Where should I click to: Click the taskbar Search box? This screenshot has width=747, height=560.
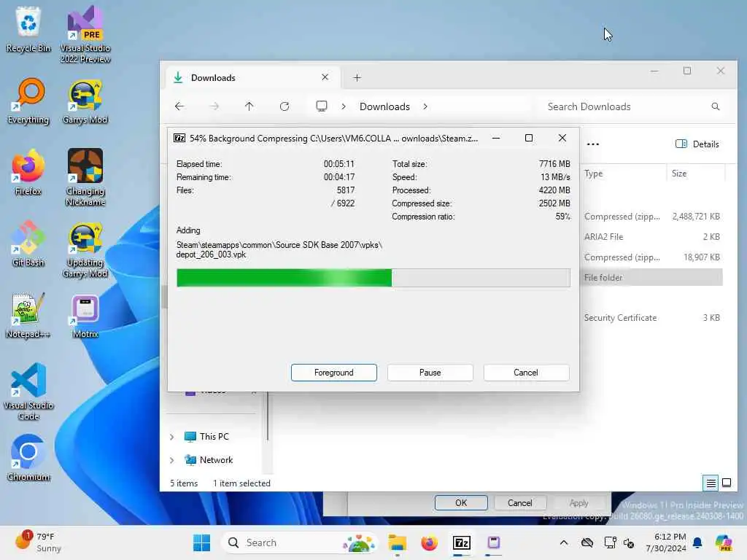pyautogui.click(x=300, y=542)
